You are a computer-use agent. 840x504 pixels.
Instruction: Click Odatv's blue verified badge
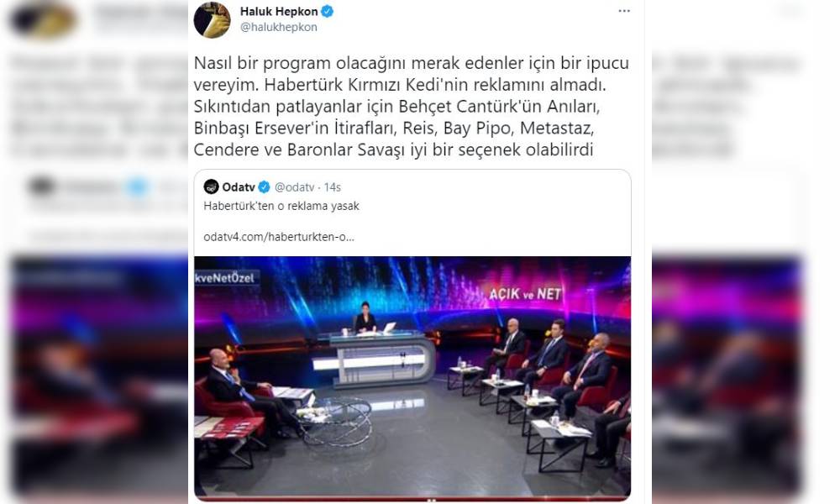coord(264,187)
